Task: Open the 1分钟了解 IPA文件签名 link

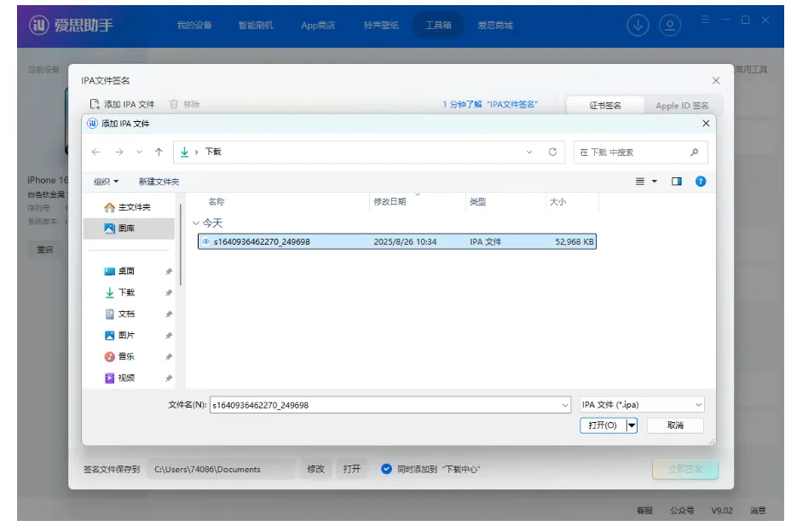Action: click(x=490, y=105)
